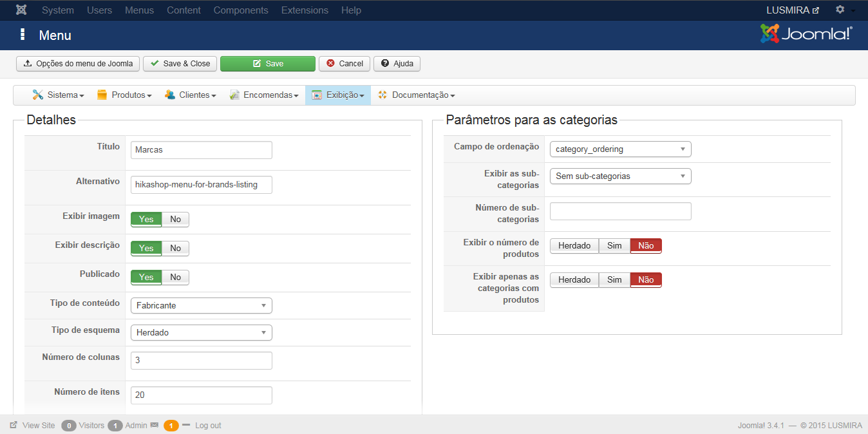Click the Produtos box icon
The width and height of the screenshot is (868, 434).
[102, 95]
